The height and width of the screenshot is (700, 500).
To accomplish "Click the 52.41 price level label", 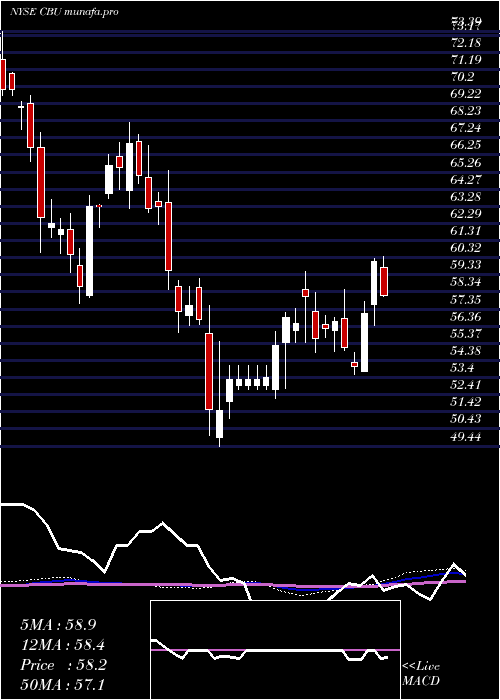I will (466, 385).
